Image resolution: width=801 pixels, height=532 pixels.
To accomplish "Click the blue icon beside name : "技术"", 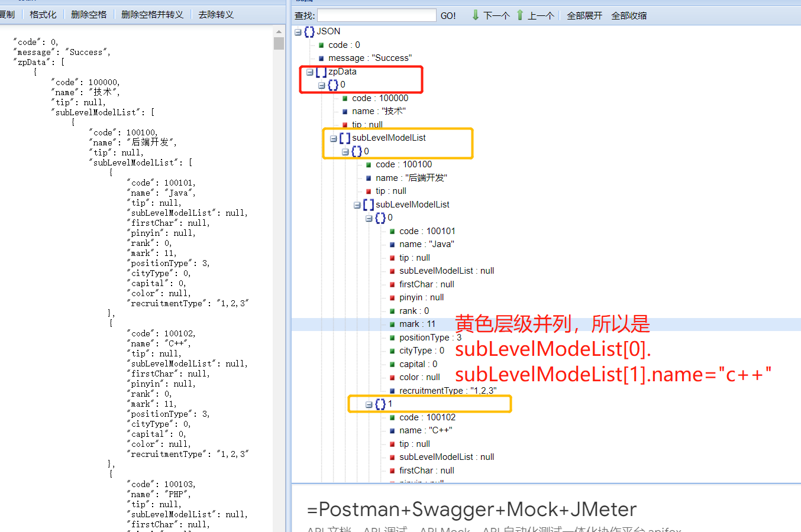I will pos(345,112).
